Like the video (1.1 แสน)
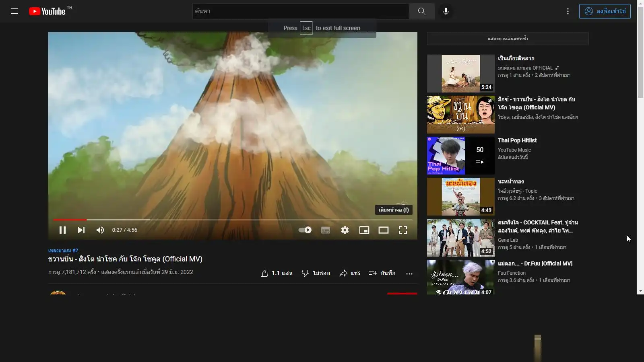Viewport: 644px width, 362px height. 277,273
